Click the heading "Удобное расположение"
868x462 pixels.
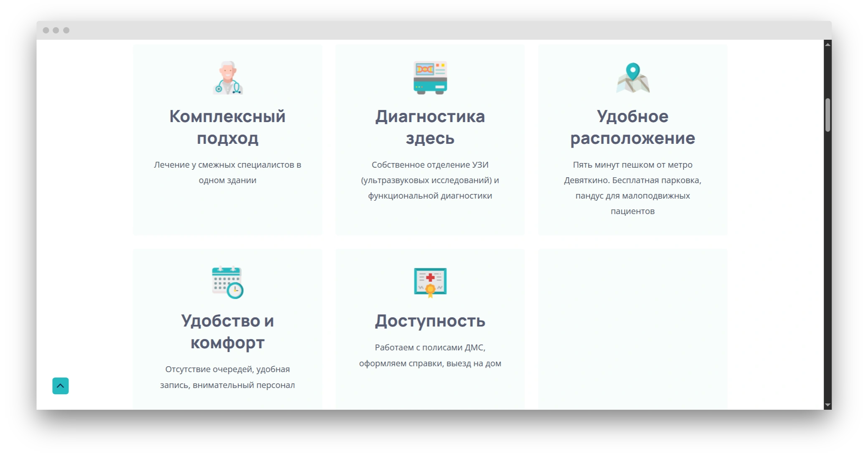coord(633,127)
